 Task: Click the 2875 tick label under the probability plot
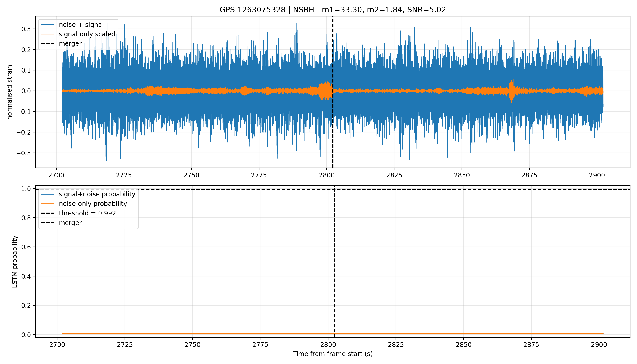(531, 345)
